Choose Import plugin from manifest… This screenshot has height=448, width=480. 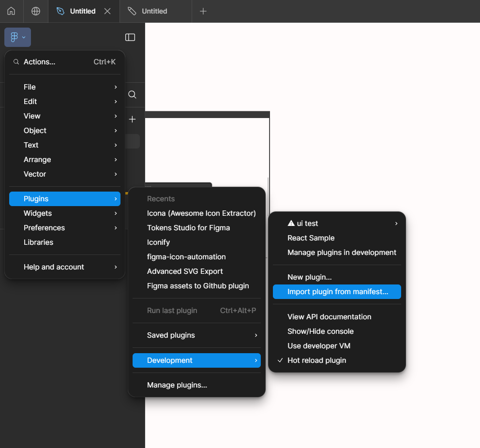click(x=337, y=292)
